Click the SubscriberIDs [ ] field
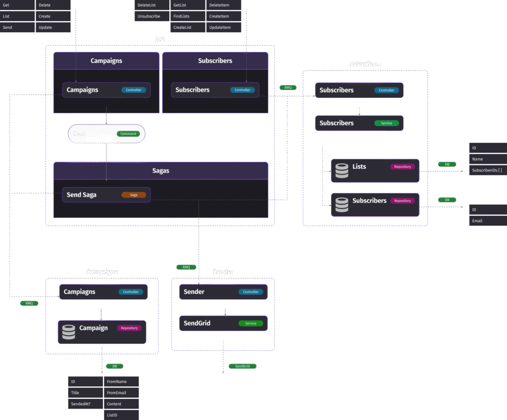 coord(488,170)
